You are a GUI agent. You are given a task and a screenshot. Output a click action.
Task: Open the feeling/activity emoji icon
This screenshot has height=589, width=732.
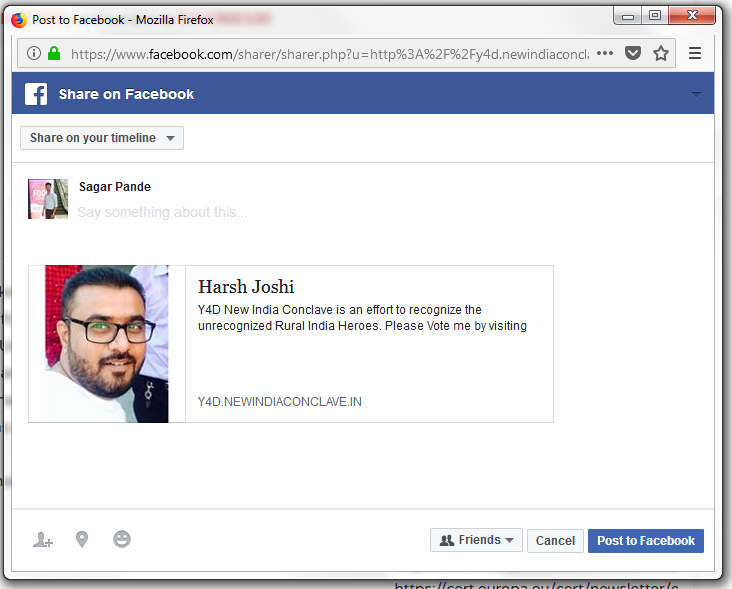(122, 540)
